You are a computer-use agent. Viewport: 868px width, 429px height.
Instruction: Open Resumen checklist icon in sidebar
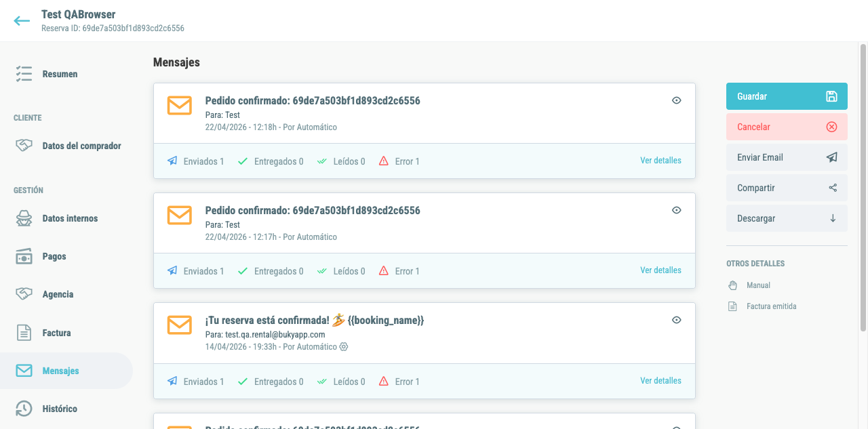(24, 74)
